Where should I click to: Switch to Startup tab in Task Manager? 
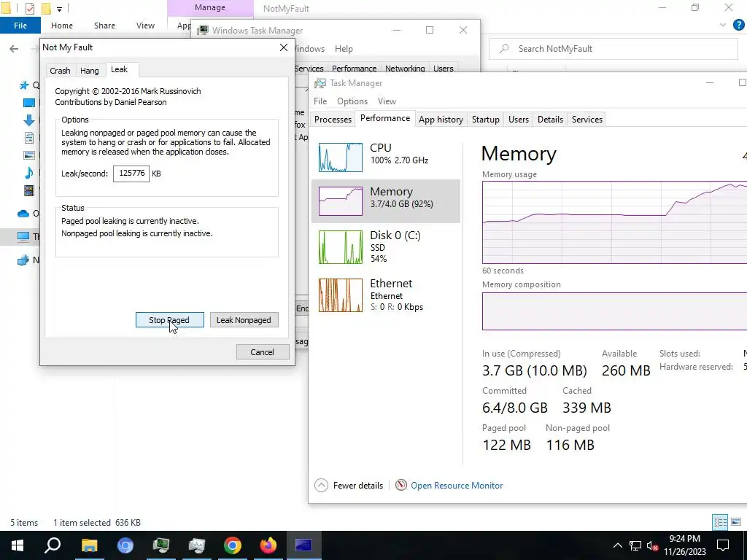pyautogui.click(x=485, y=120)
